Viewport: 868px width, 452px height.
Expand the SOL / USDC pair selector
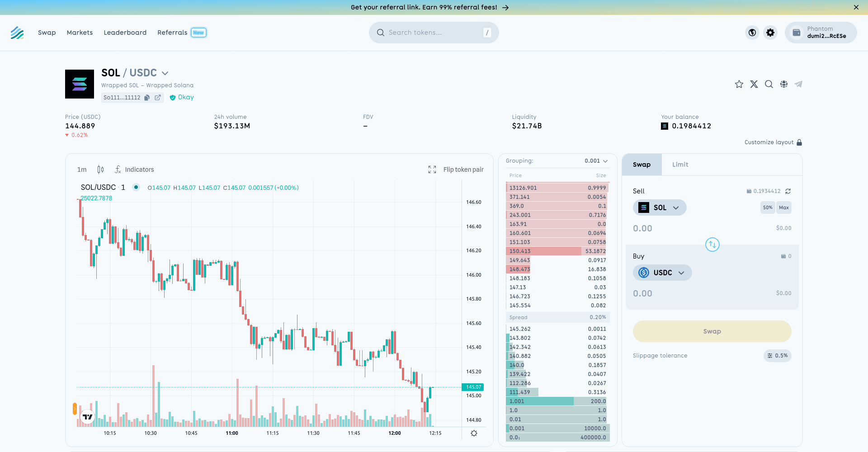click(x=165, y=73)
